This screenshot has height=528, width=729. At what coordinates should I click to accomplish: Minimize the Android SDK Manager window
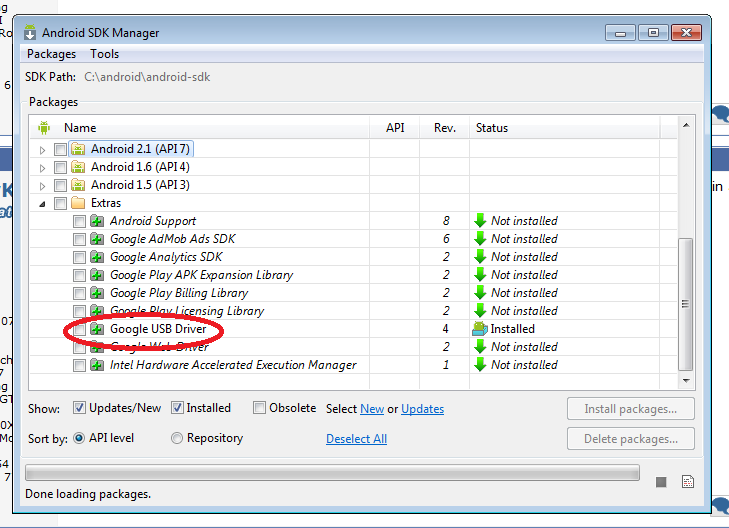tap(620, 33)
